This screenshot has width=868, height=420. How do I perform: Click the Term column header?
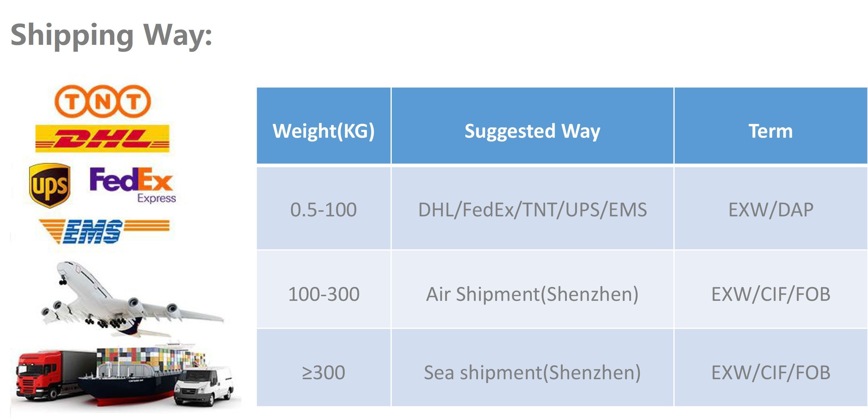(x=770, y=131)
